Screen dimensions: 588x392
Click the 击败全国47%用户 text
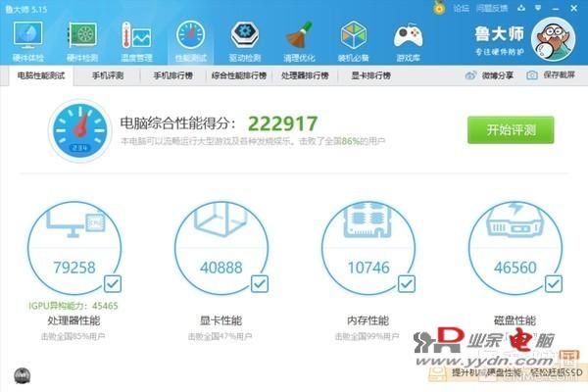pyautogui.click(x=220, y=336)
